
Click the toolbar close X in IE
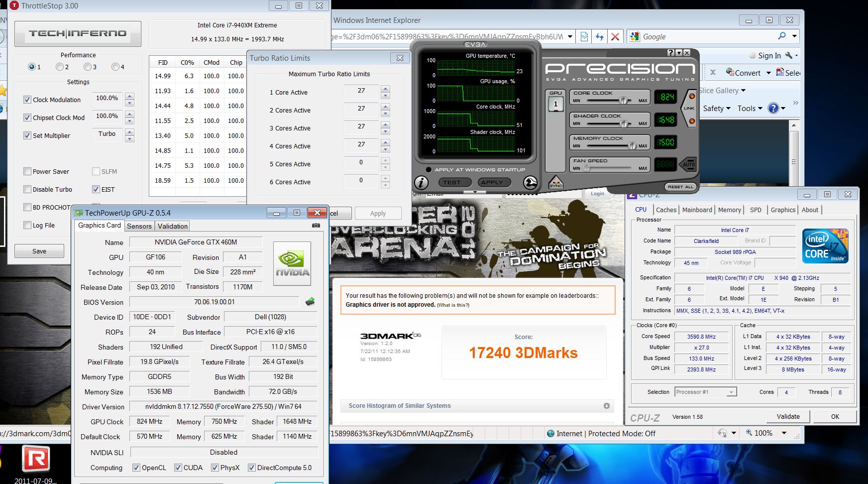[x=713, y=72]
